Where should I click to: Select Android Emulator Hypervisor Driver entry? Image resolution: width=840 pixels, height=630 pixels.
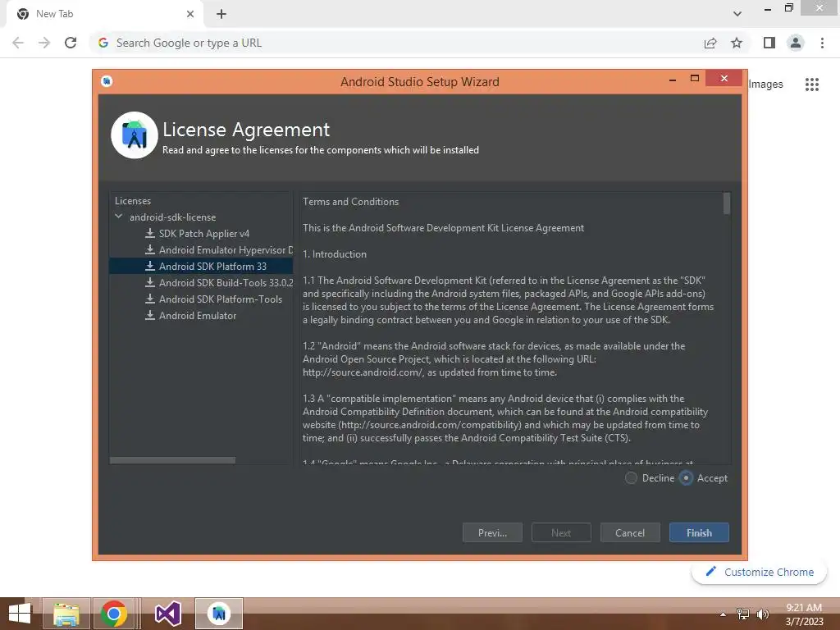pyautogui.click(x=201, y=249)
